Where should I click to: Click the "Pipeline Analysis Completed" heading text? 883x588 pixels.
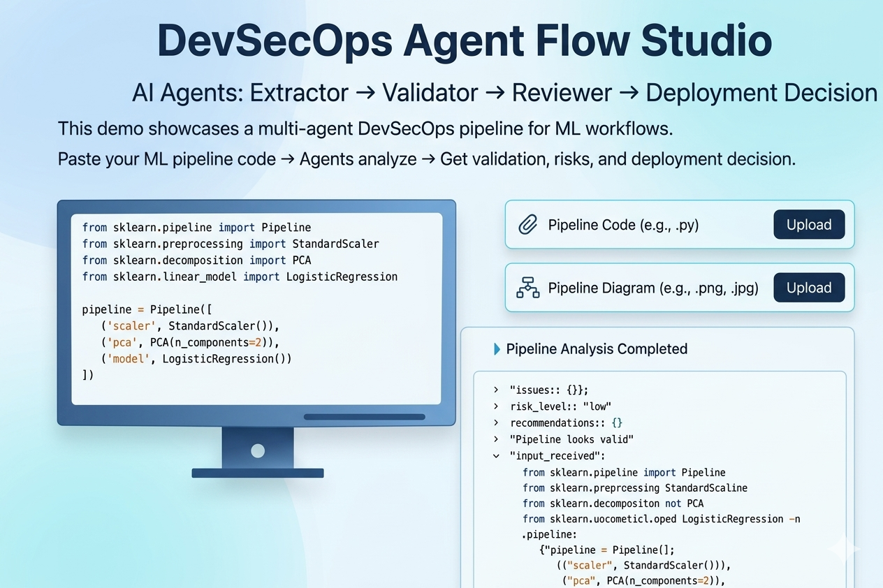tap(597, 348)
